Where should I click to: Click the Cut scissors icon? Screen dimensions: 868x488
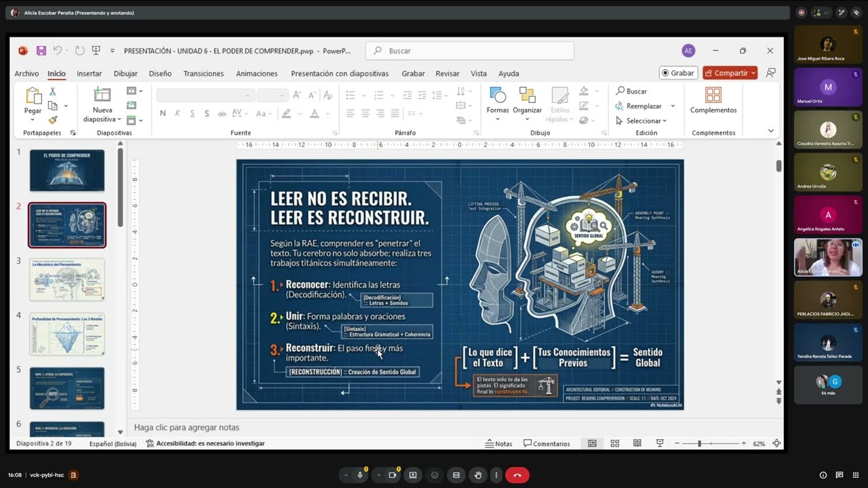52,91
